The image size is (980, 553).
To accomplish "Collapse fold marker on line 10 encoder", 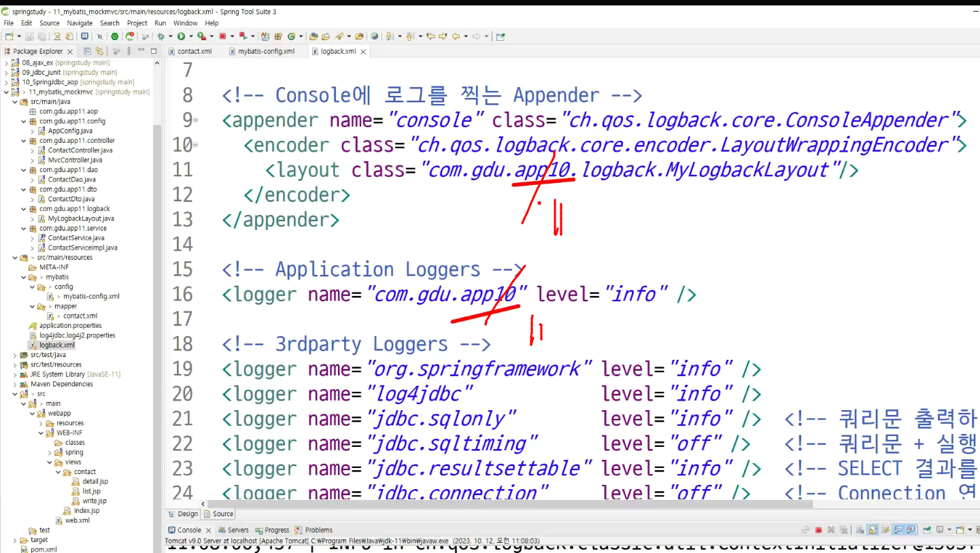I will pos(196,146).
